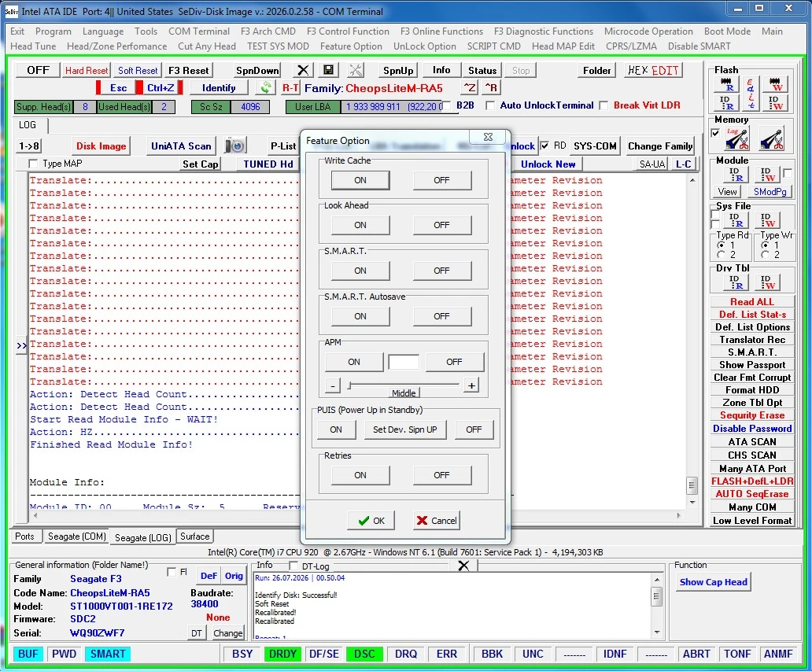Image resolution: width=812 pixels, height=671 pixels.
Task: Turn S.M.A.R.T. Autosave OFF
Action: [x=441, y=316]
